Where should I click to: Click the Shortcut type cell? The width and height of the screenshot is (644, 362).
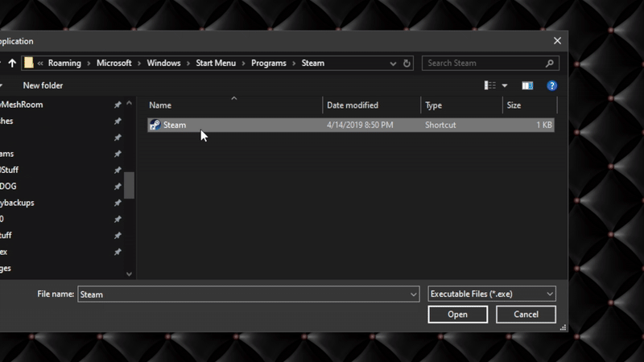440,125
